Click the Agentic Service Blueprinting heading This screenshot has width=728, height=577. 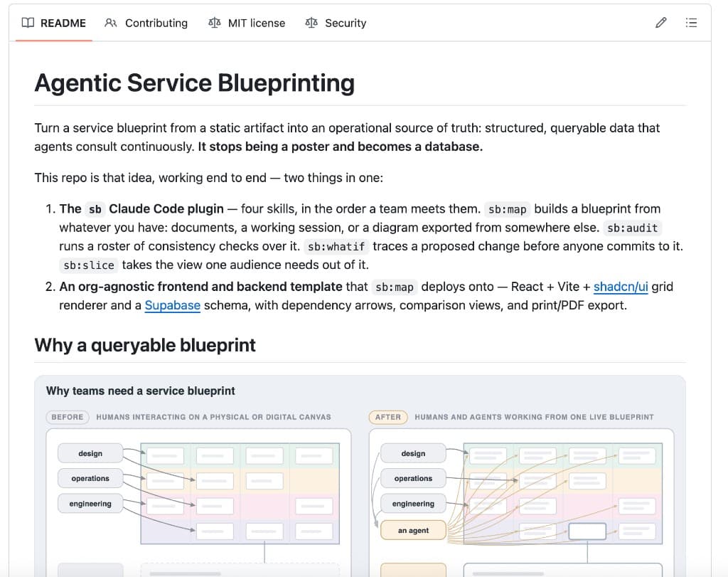coord(195,83)
